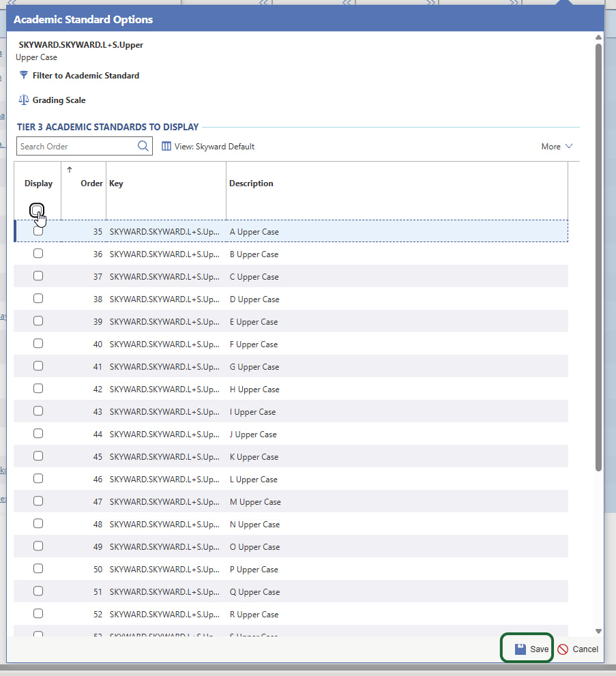Check Display box for D Upper Case
Image resolution: width=616 pixels, height=676 pixels.
click(x=38, y=298)
